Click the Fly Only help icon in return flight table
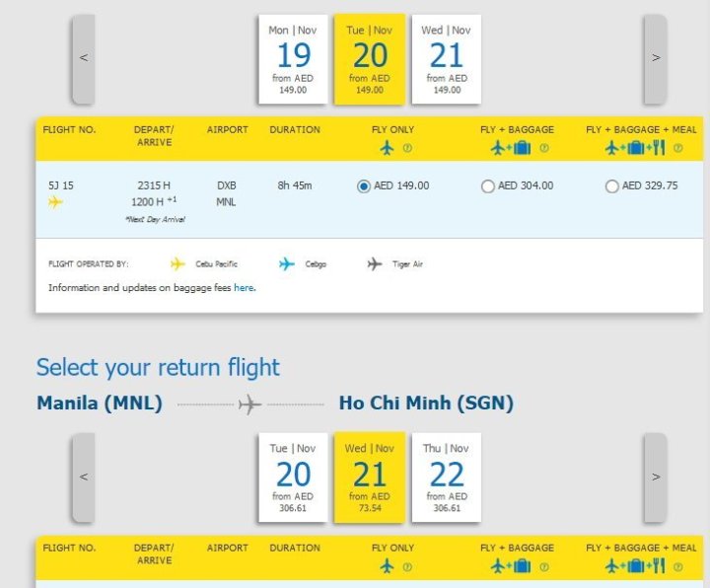The width and height of the screenshot is (710, 588). pos(406,567)
